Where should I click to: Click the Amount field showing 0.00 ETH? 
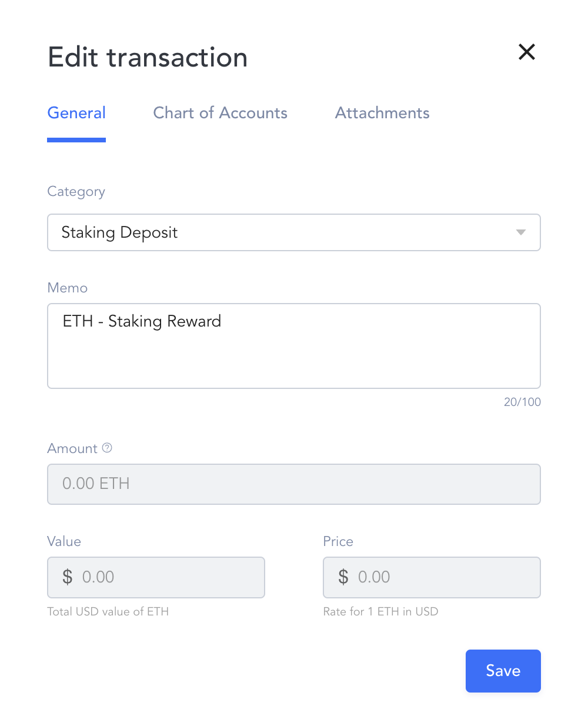click(294, 484)
